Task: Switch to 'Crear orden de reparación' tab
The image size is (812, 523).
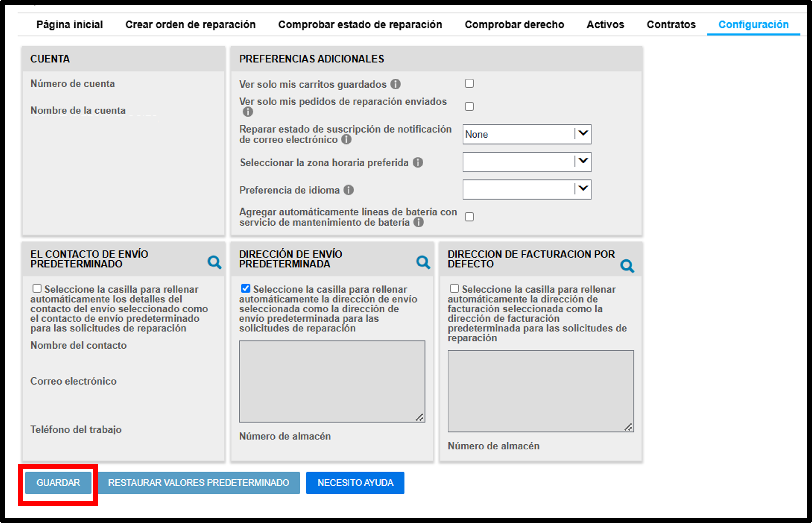Action: 190,25
